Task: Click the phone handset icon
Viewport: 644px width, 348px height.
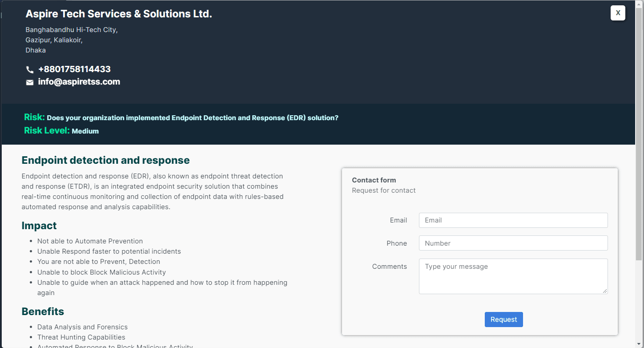Action: (30, 70)
